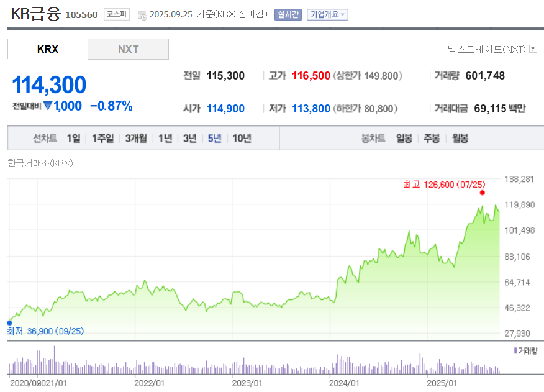This screenshot has width=544, height=392.
Task: Click the 2025/01 axis label
Action: 442,383
